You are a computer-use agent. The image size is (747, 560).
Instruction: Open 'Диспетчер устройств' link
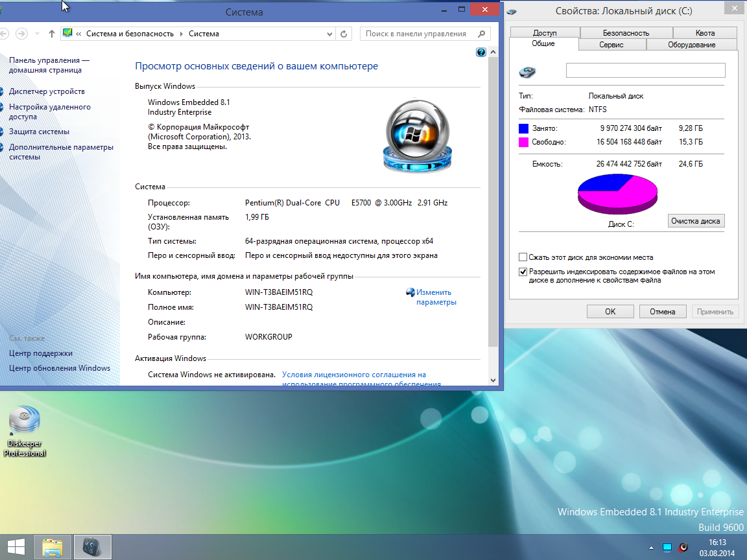pos(47,91)
